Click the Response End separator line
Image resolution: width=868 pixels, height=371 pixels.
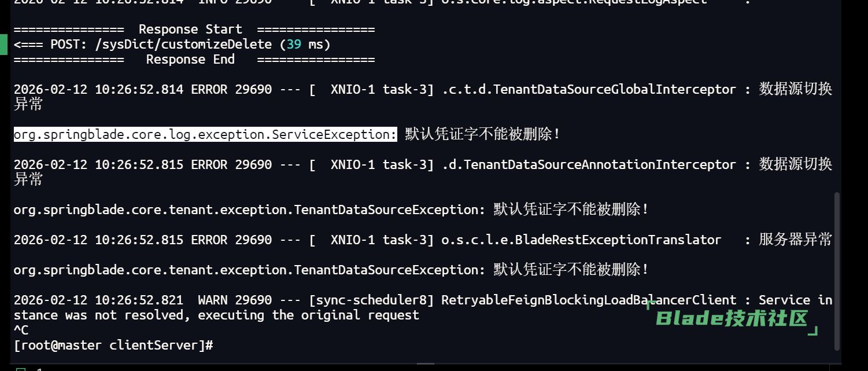click(x=194, y=60)
